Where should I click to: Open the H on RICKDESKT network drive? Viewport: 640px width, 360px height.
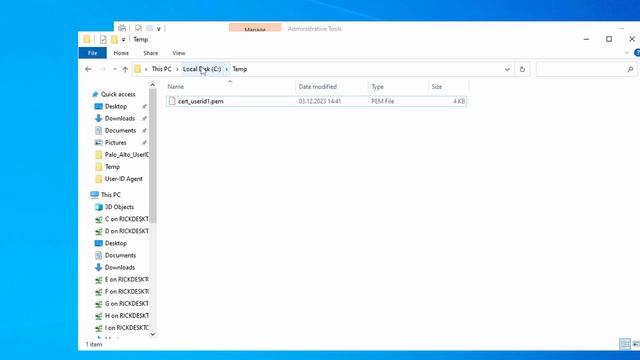pos(127,316)
